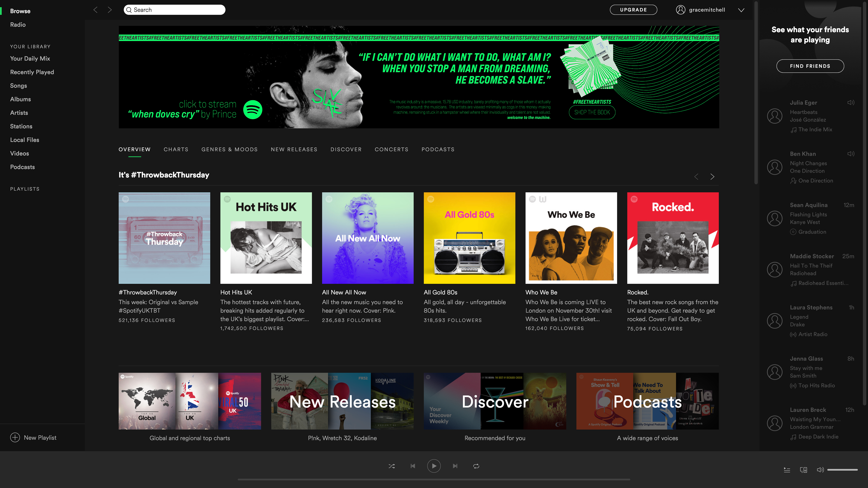The width and height of the screenshot is (868, 488).
Task: Open Your Daily Mix
Action: coord(30,59)
